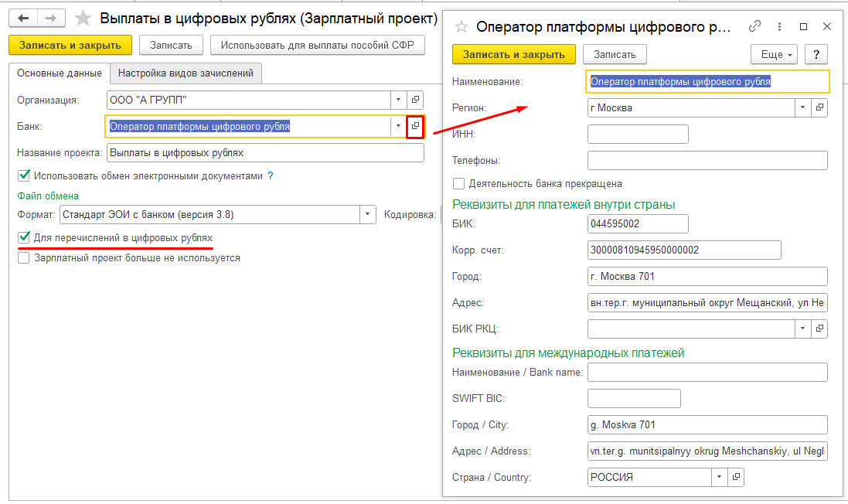
Task: Open three-dot menu in operator window
Action: click(779, 26)
